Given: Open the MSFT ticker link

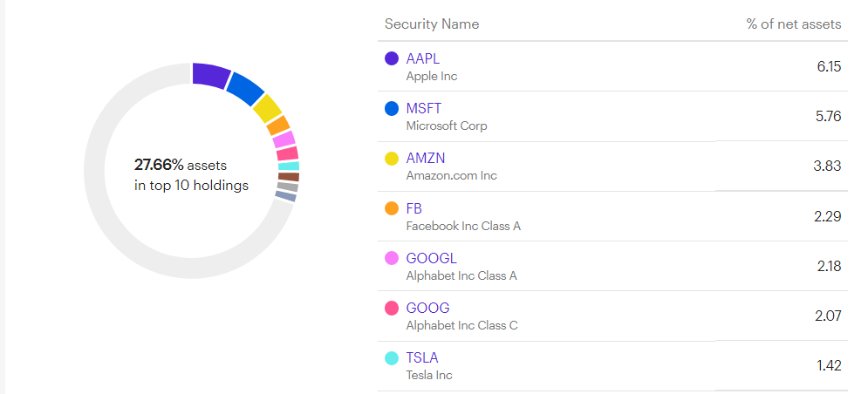Looking at the screenshot, I should tap(424, 109).
